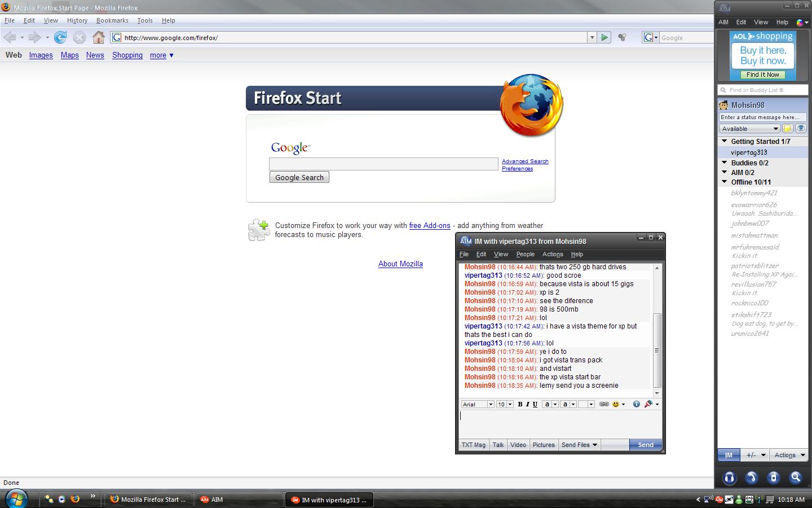Image resolution: width=812 pixels, height=508 pixels.
Task: Open the Windows Start orb
Action: point(16,499)
